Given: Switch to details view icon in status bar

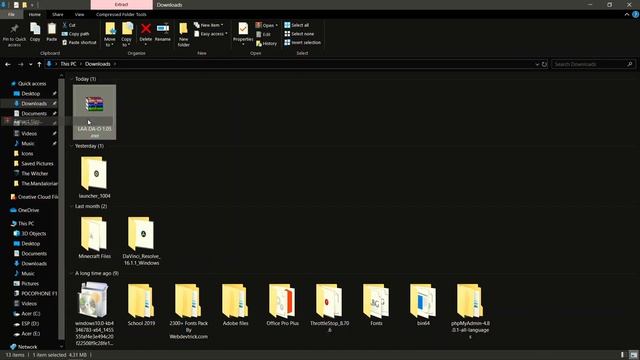Looking at the screenshot, I should point(622,355).
